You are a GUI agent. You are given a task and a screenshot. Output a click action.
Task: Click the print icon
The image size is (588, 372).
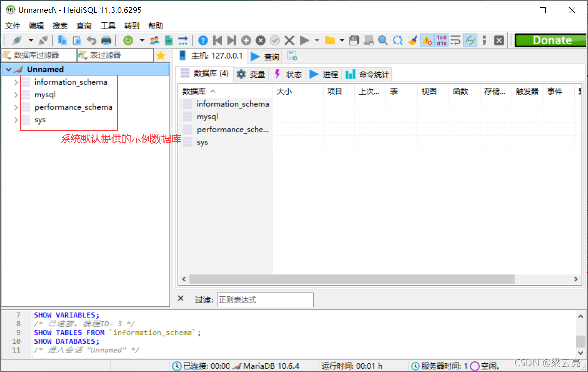[x=106, y=40]
